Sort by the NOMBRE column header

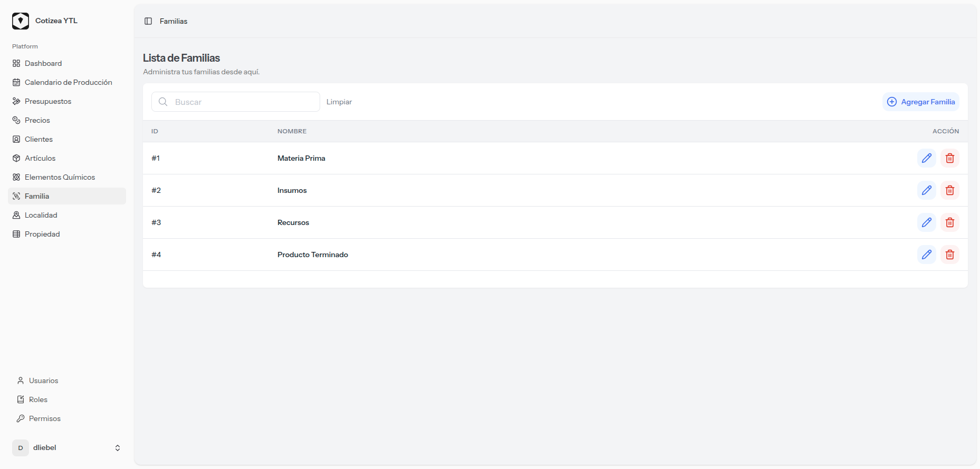(x=292, y=131)
